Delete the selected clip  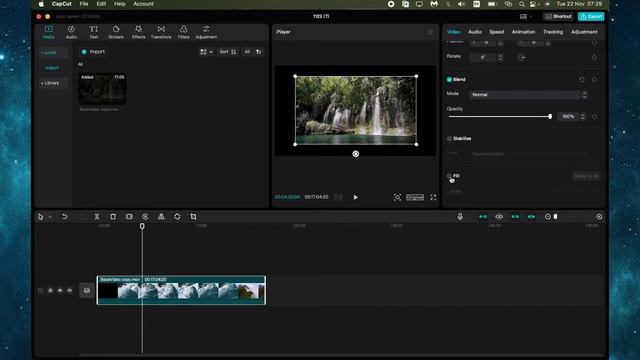[113, 217]
